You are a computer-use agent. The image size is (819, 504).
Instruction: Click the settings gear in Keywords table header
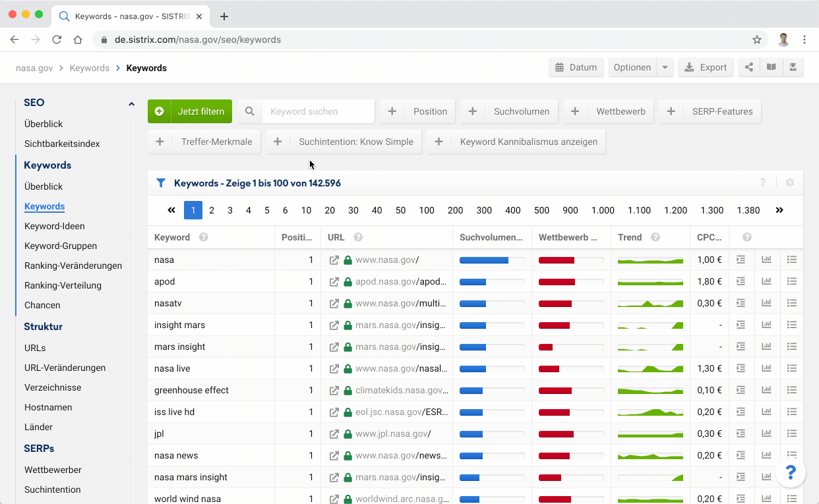click(790, 183)
